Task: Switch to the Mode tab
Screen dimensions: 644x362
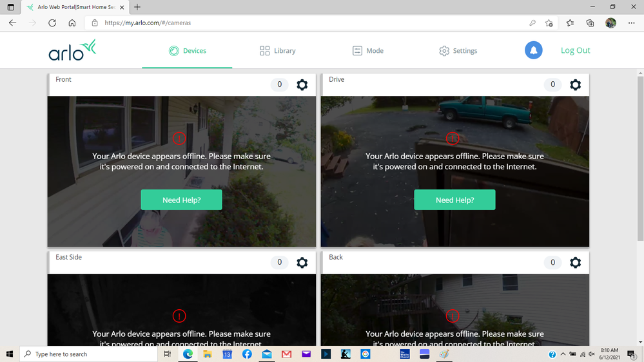Action: tap(368, 50)
